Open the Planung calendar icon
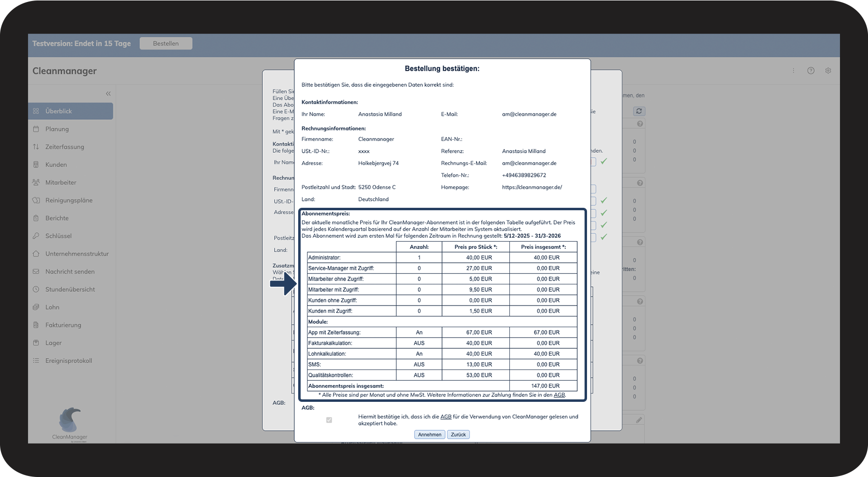The height and width of the screenshot is (477, 868). [x=36, y=129]
